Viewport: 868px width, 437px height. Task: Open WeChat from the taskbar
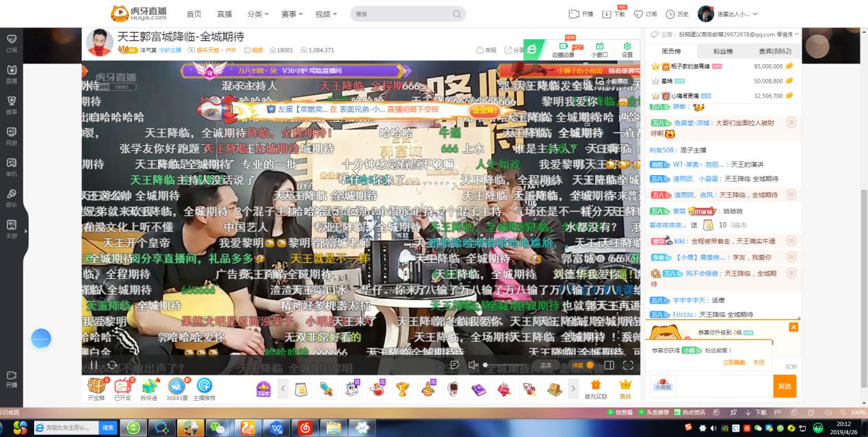coord(218,427)
